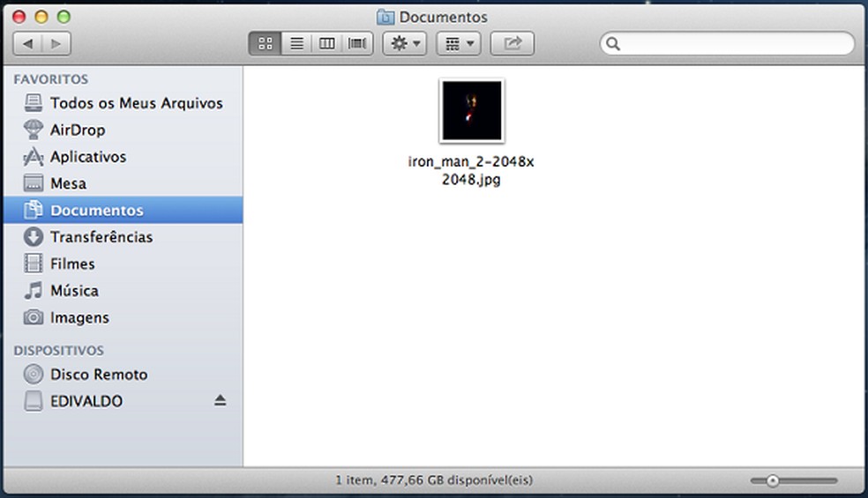The width and height of the screenshot is (868, 498).
Task: Click the FAVORITOS section header
Action: pos(51,79)
